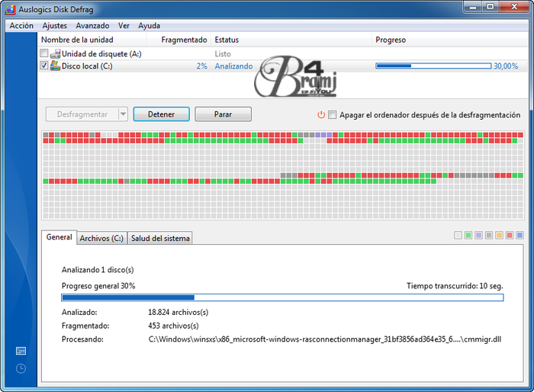Screen dimensions: 534x392
Task: Click the Progreso general progress bar
Action: 282,297
